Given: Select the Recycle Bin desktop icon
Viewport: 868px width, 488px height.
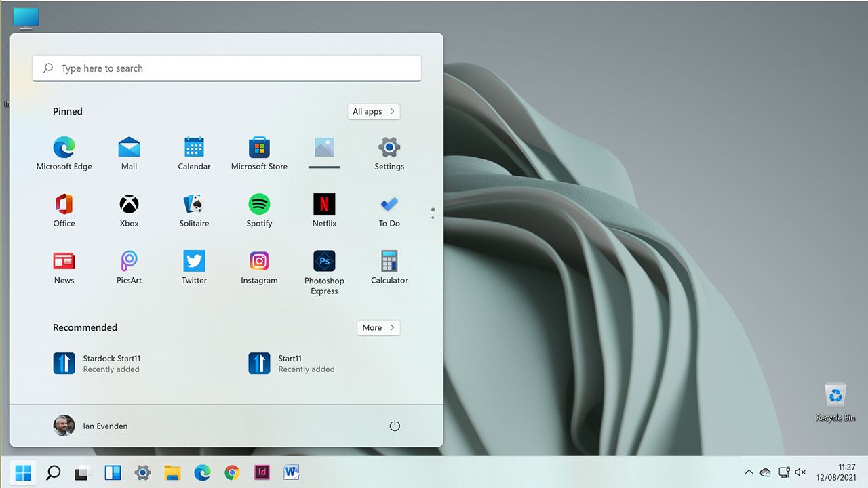Looking at the screenshot, I should (835, 403).
